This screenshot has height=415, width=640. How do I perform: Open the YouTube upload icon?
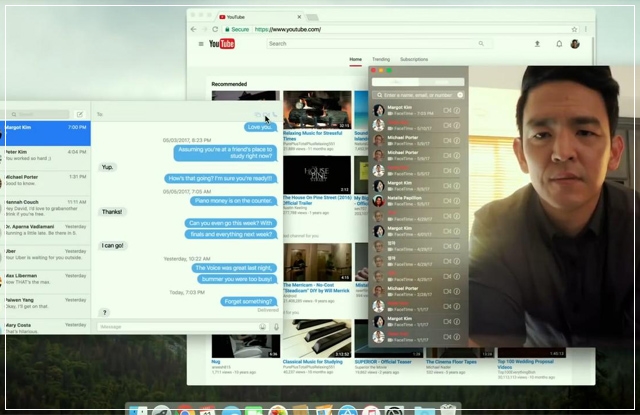pos(537,44)
